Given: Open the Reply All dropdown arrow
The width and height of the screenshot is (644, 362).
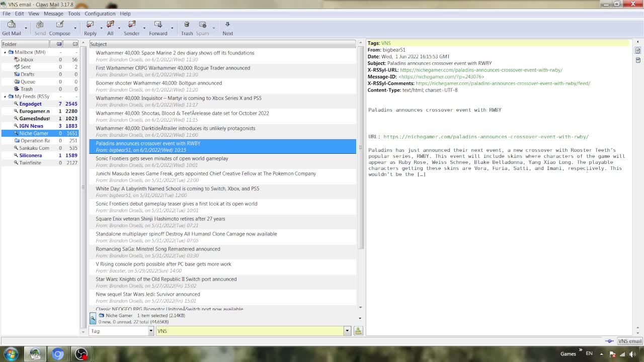Looking at the screenshot, I should (119, 28).
